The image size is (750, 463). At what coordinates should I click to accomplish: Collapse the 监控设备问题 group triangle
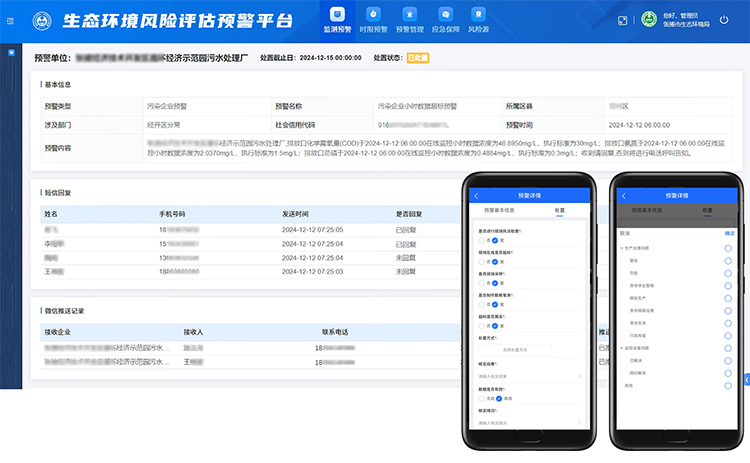pyautogui.click(x=622, y=348)
